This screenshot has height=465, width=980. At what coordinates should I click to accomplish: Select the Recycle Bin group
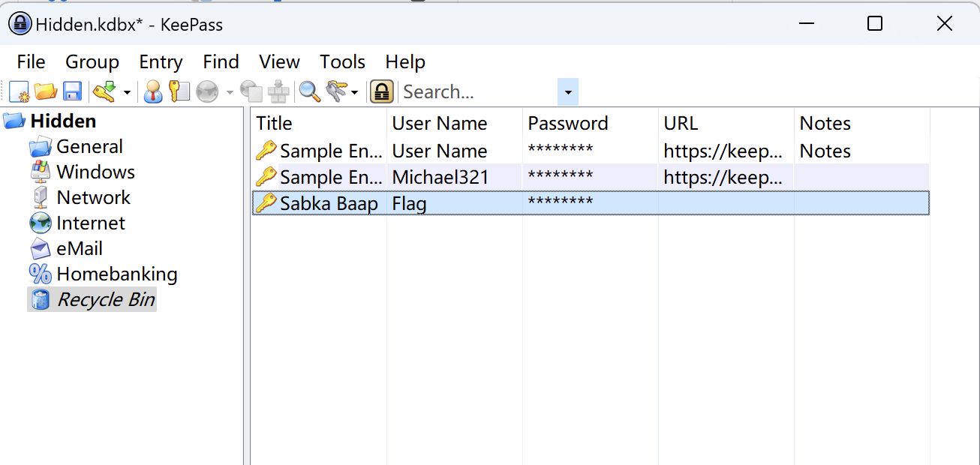[x=106, y=299]
